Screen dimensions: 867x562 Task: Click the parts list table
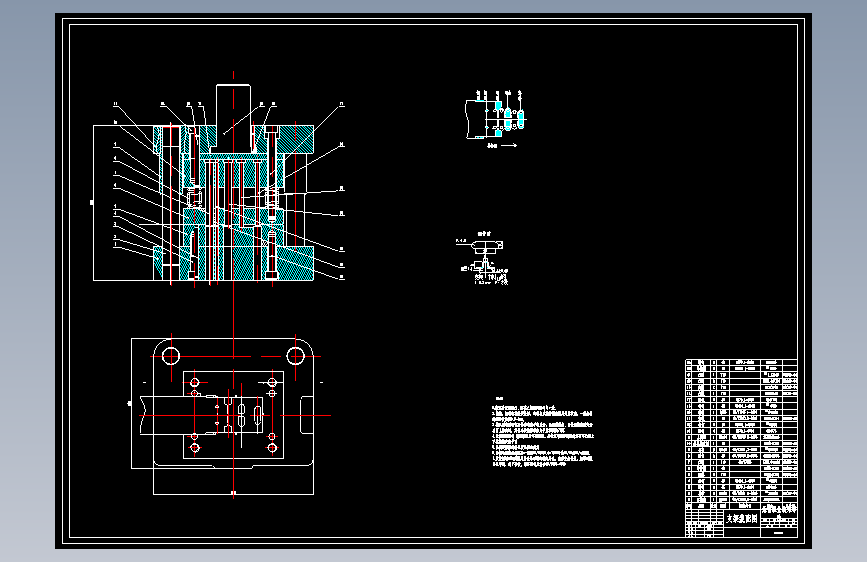741,434
